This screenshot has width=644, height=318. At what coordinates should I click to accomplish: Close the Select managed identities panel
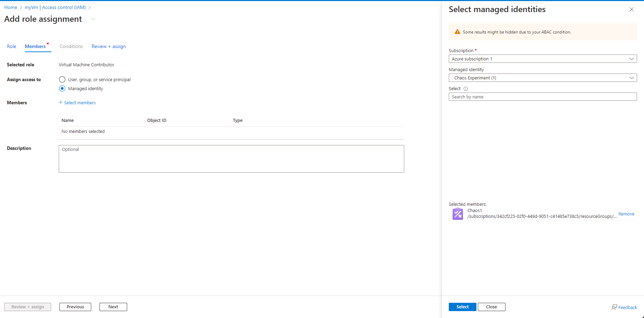(x=631, y=9)
